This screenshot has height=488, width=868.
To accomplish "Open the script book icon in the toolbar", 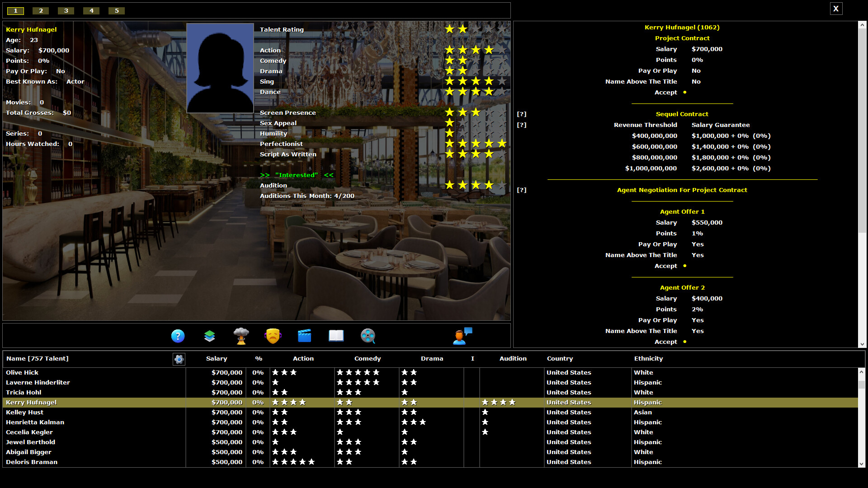I will tap(336, 336).
